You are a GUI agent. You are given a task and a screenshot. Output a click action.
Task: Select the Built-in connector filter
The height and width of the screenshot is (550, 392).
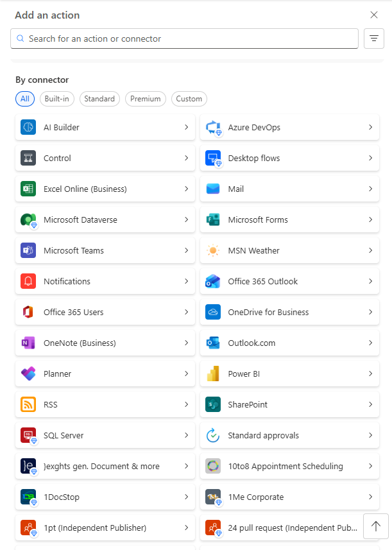point(57,99)
